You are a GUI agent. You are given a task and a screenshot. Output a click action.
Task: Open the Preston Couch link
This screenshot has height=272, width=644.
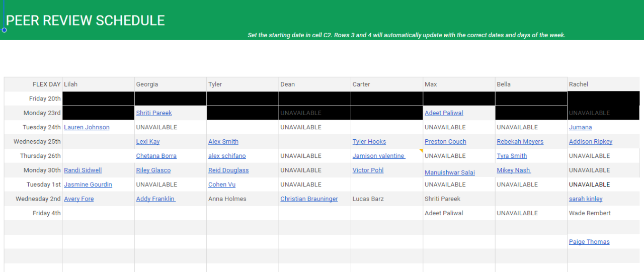tap(445, 142)
